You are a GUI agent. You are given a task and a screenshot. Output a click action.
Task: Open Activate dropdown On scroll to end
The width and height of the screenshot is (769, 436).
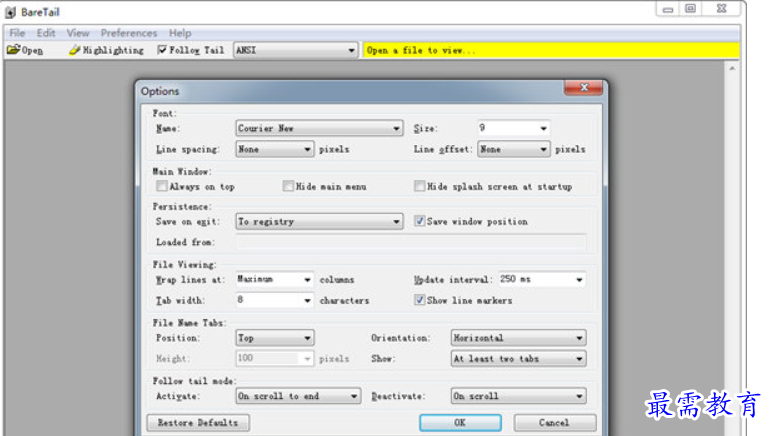click(298, 396)
